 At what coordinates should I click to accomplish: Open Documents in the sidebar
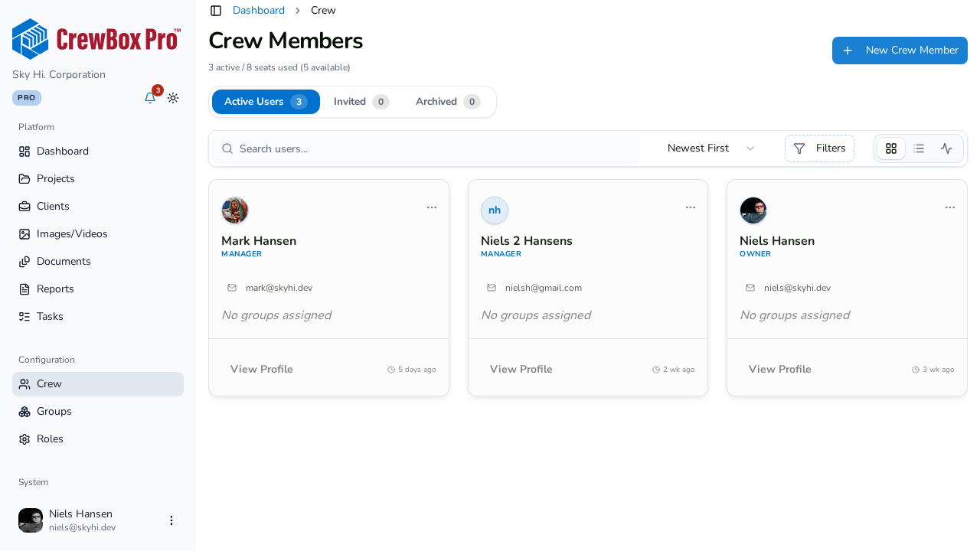tap(98, 262)
